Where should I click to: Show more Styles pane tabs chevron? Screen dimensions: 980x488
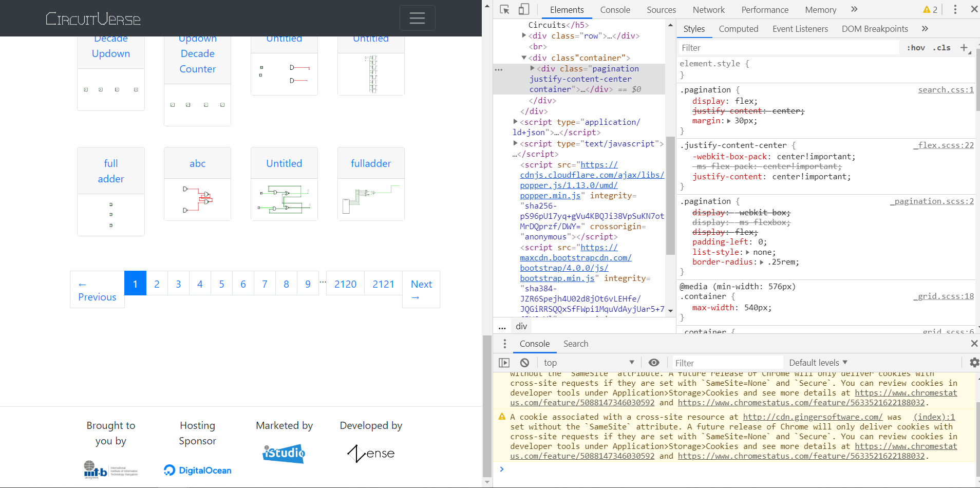click(x=925, y=29)
